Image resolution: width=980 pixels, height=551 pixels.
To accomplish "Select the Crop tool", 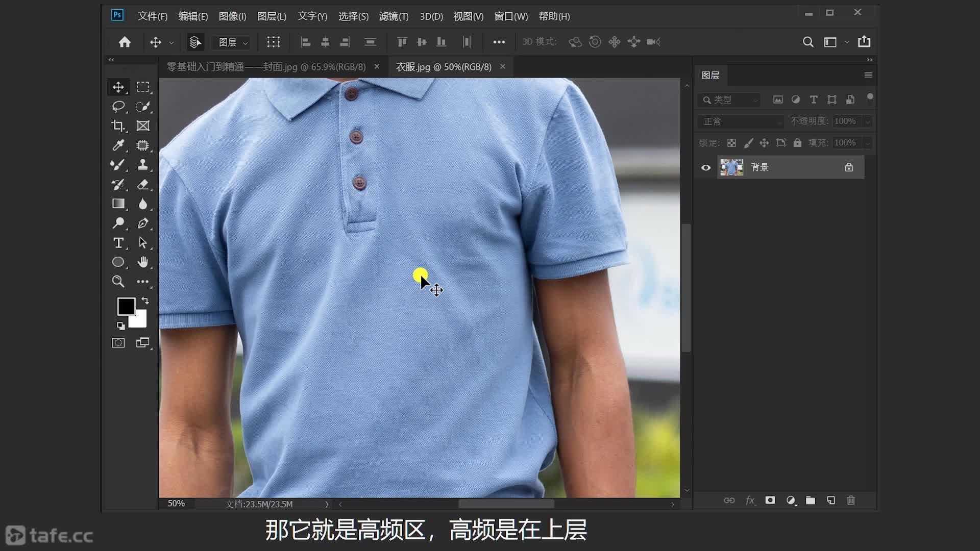I will (x=118, y=126).
